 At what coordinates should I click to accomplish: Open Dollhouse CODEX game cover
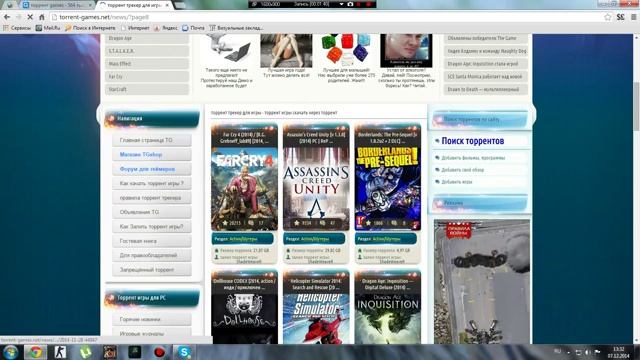coord(244,318)
